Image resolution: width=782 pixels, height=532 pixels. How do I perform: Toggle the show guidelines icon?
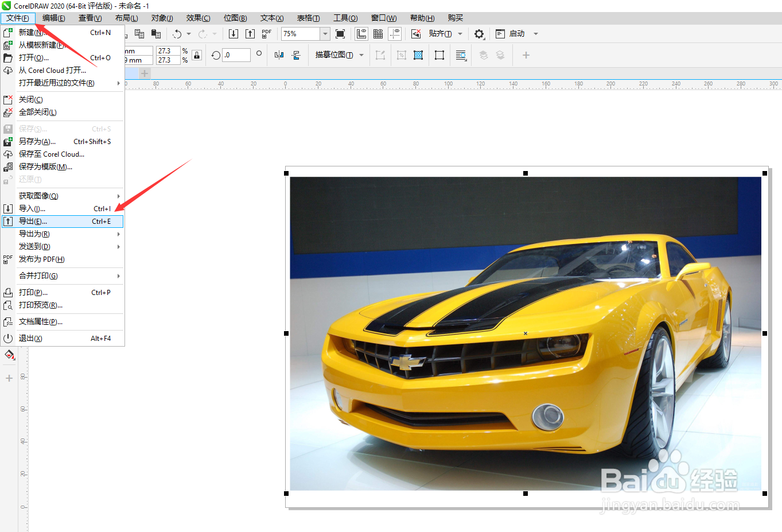[395, 34]
